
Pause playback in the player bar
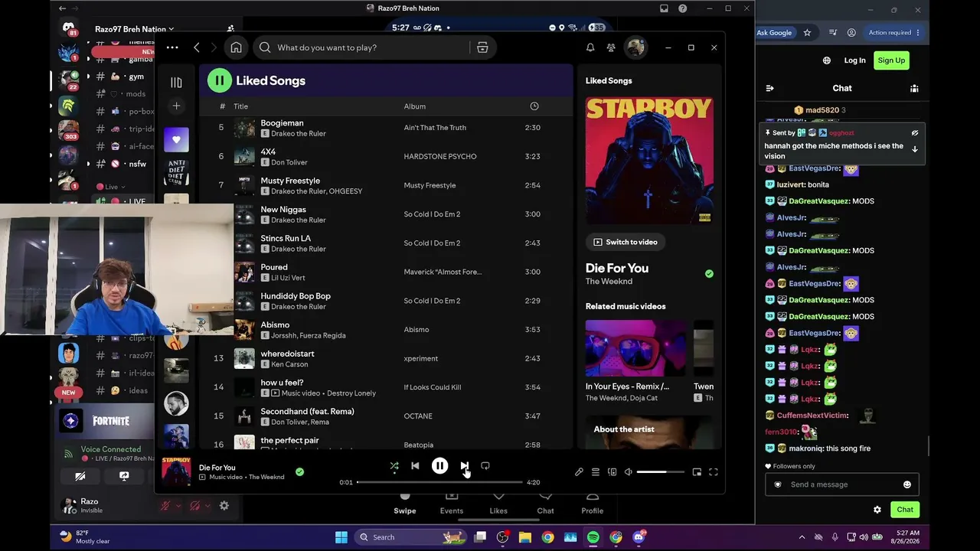(439, 465)
